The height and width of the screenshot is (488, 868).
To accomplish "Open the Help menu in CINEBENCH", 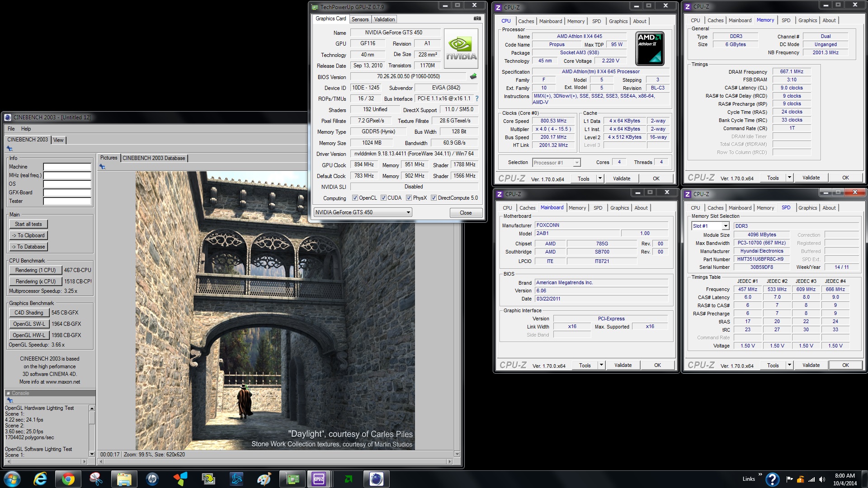I will pyautogui.click(x=26, y=129).
